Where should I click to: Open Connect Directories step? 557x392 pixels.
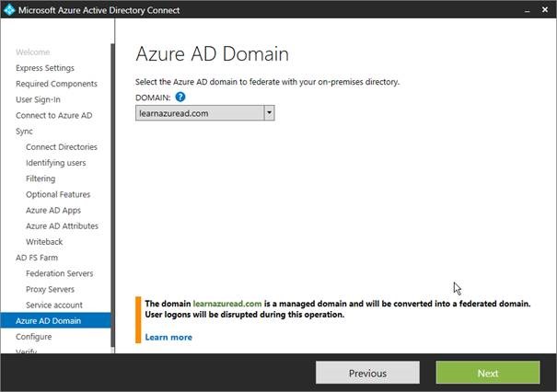click(62, 147)
